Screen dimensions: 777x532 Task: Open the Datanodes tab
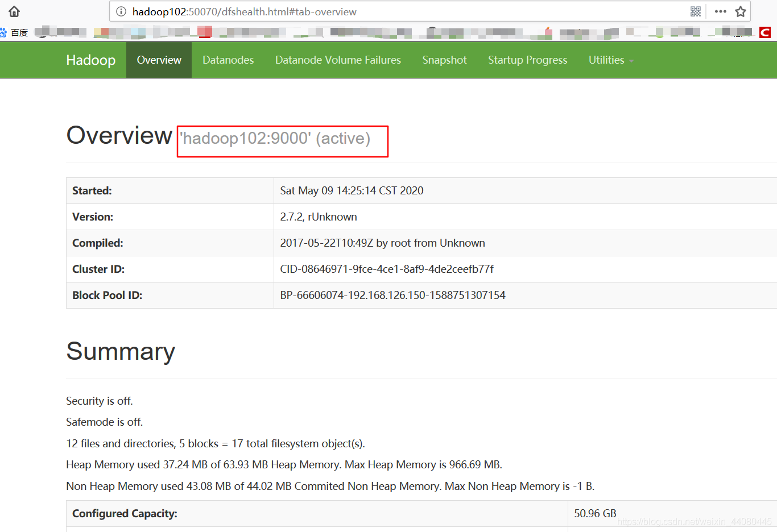click(228, 60)
